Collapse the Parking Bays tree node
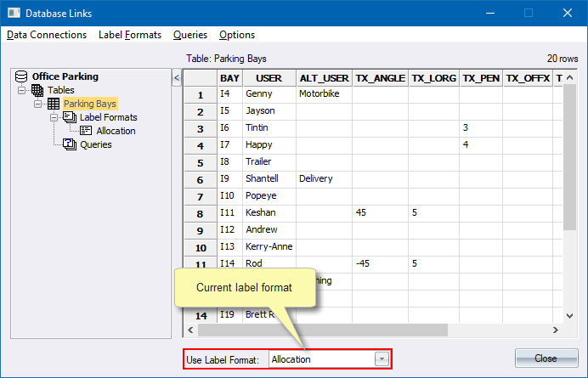Screen dimensions: 588x378 coord(38,104)
